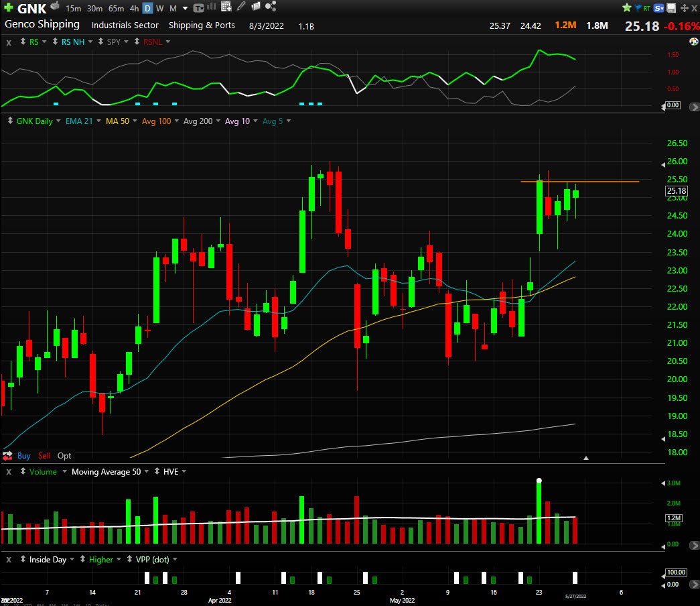Image resolution: width=700 pixels, height=606 pixels.
Task: Switch to 15m timeframe
Action: pyautogui.click(x=73, y=9)
